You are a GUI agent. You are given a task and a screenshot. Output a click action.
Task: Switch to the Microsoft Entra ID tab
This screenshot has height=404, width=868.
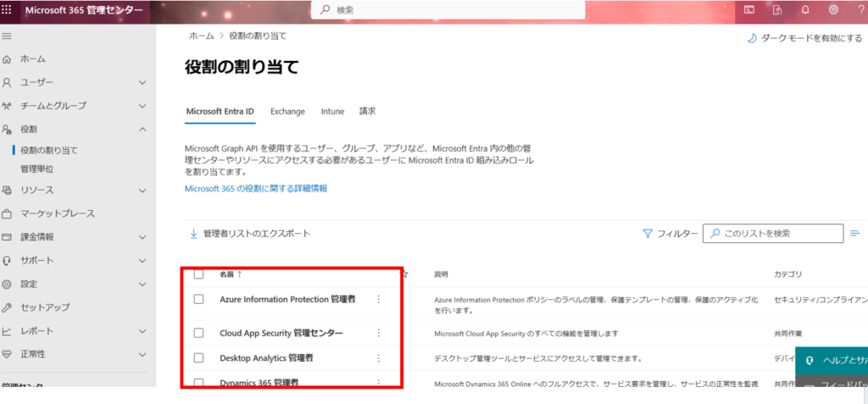[220, 111]
